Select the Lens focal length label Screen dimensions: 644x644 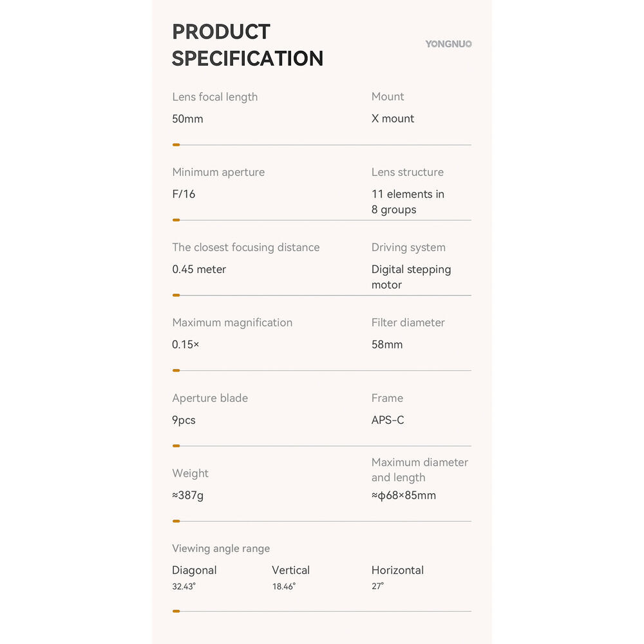point(215,97)
